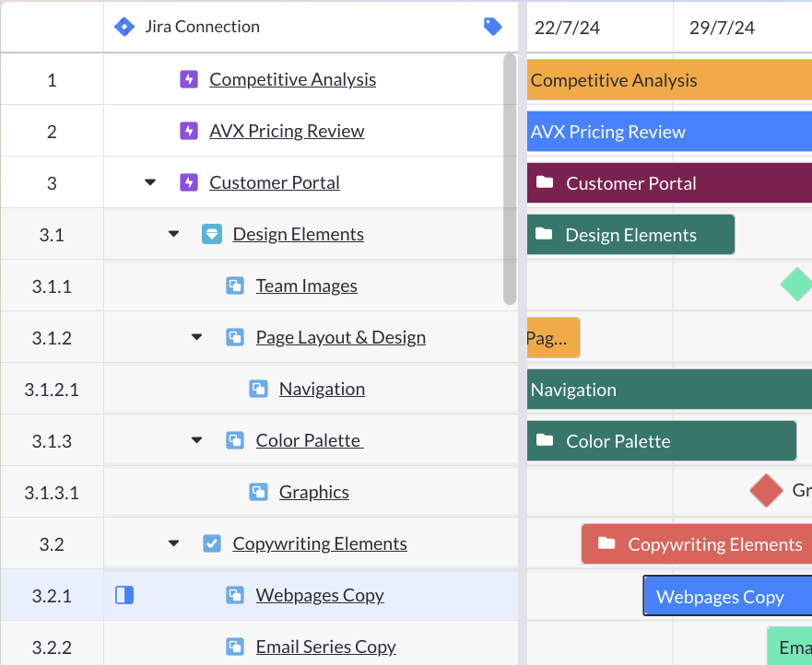Select the orange Pag... Gantt bar
812x665 pixels.
pyautogui.click(x=553, y=337)
